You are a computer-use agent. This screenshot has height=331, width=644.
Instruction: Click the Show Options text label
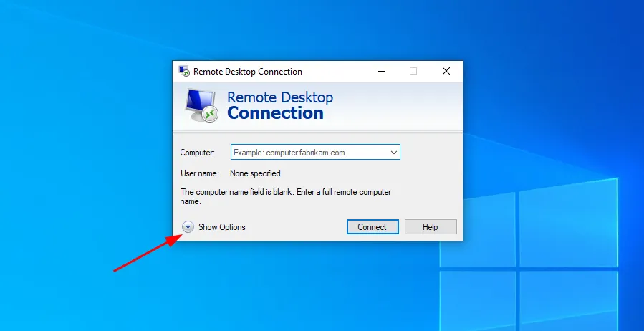[221, 227]
